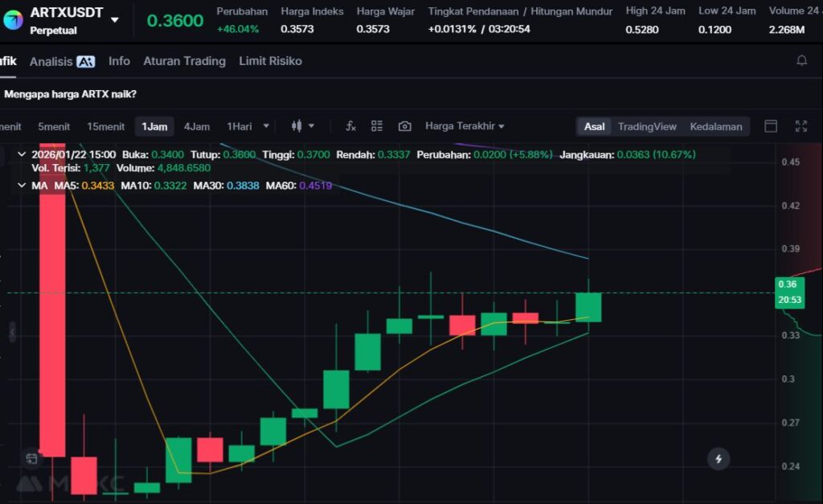Select the 4Jam timeframe
The height and width of the screenshot is (504, 823).
pyautogui.click(x=196, y=126)
